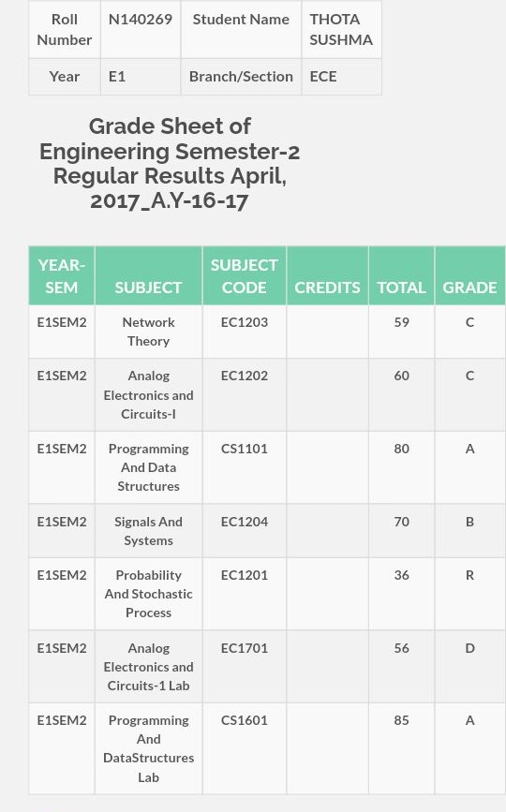This screenshot has width=506, height=812.
Task: Click subject code EC1701
Action: click(245, 648)
